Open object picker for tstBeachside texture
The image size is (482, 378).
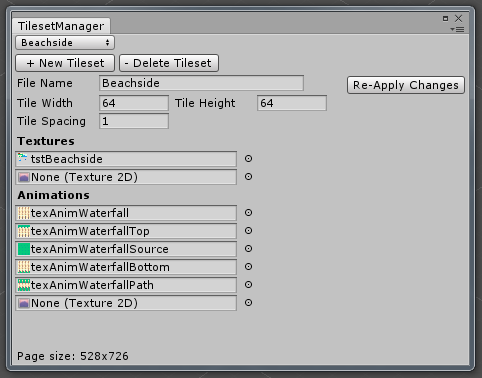pos(248,159)
